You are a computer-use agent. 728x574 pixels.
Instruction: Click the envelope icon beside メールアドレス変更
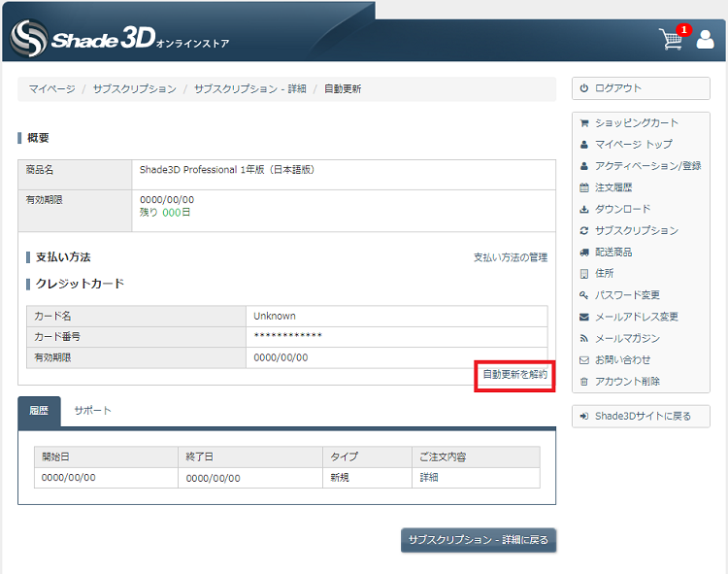click(x=584, y=317)
